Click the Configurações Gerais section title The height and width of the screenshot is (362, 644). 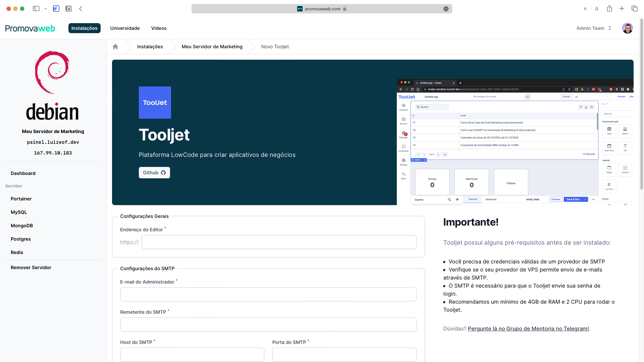click(x=145, y=216)
